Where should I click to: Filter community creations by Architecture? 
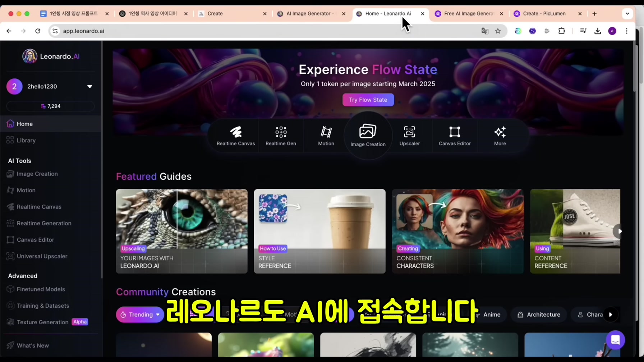(x=539, y=315)
